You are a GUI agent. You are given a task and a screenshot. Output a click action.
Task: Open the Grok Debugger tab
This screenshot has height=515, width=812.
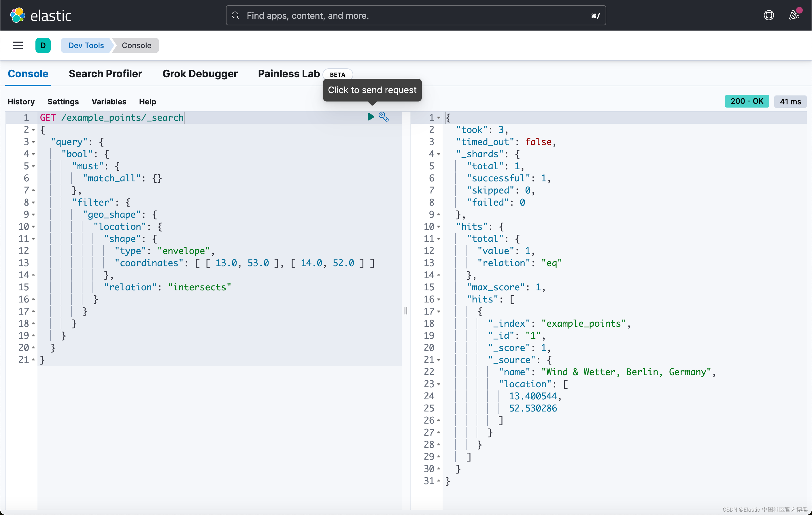[x=200, y=74]
